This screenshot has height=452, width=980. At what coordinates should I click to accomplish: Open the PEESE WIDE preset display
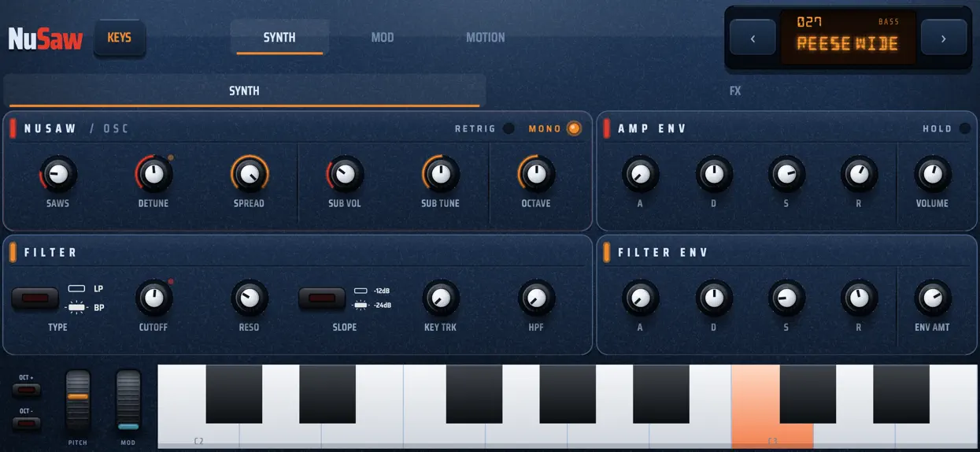coord(848,37)
